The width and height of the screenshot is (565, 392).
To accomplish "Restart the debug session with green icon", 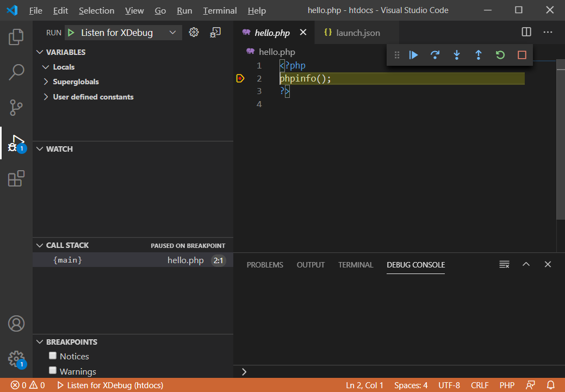I will [x=500, y=55].
